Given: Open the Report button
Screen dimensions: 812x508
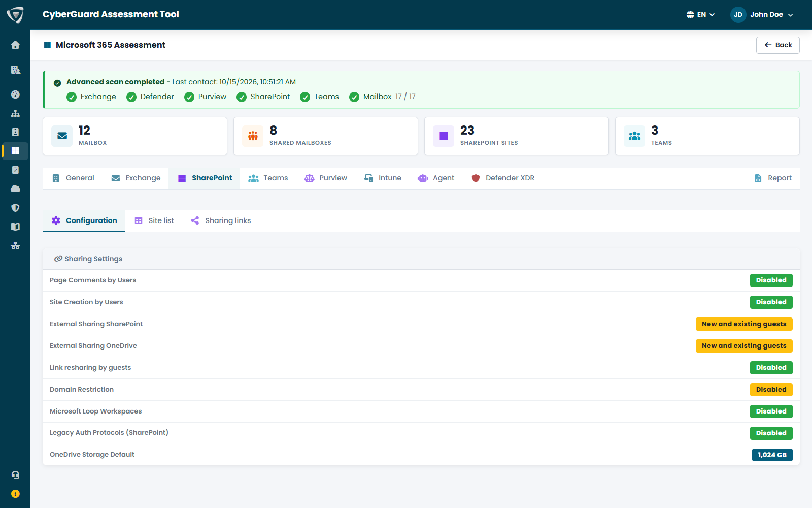Looking at the screenshot, I should coord(772,178).
